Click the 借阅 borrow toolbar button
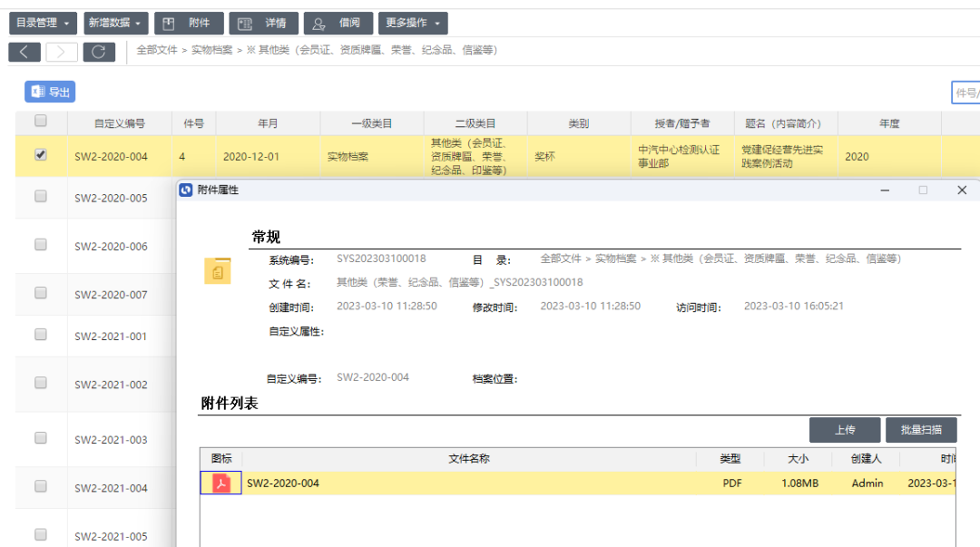This screenshot has height=547, width=980. point(338,24)
